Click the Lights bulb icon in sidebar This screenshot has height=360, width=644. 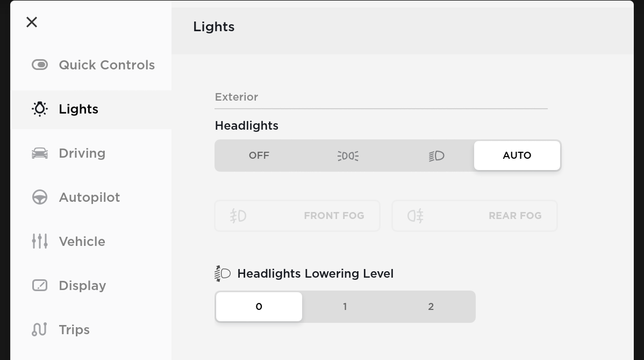(x=40, y=109)
